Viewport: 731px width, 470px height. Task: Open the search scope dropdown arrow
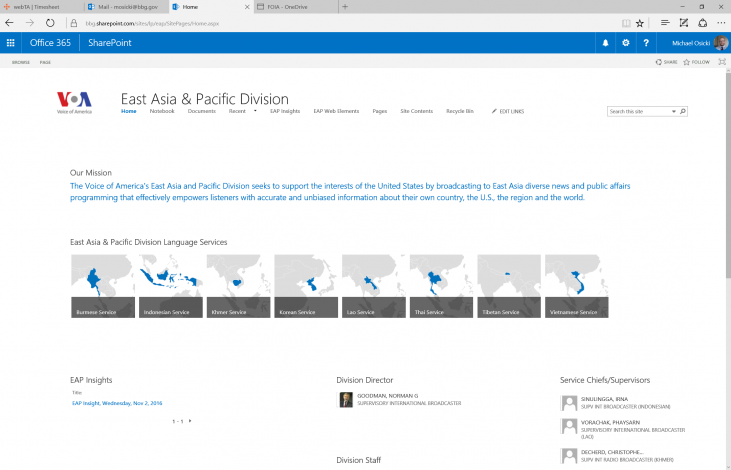(x=674, y=111)
